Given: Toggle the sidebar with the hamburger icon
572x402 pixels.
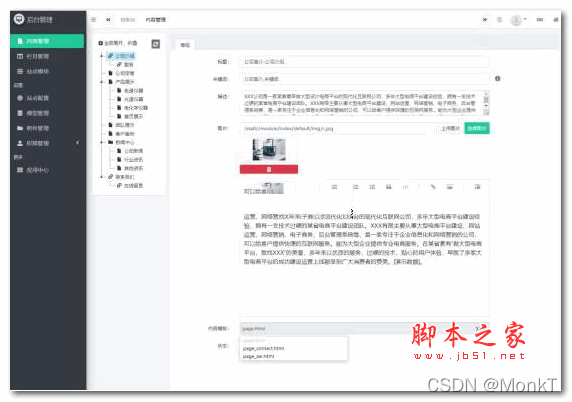Looking at the screenshot, I should (94, 20).
